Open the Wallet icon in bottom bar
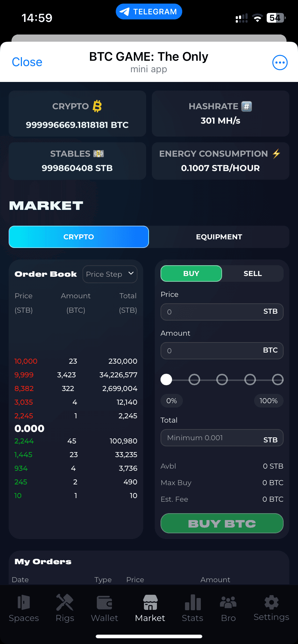This screenshot has width=298, height=644. 104,603
